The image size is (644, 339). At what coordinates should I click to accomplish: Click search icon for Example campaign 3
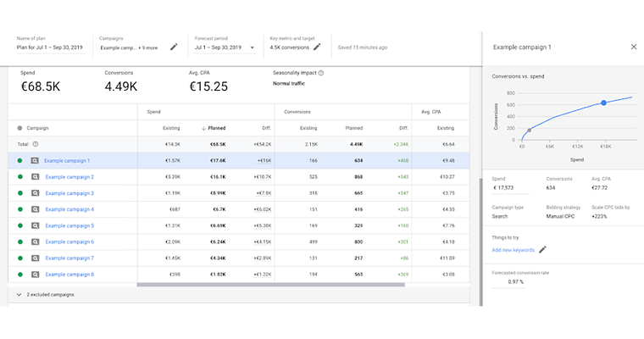[x=35, y=193]
